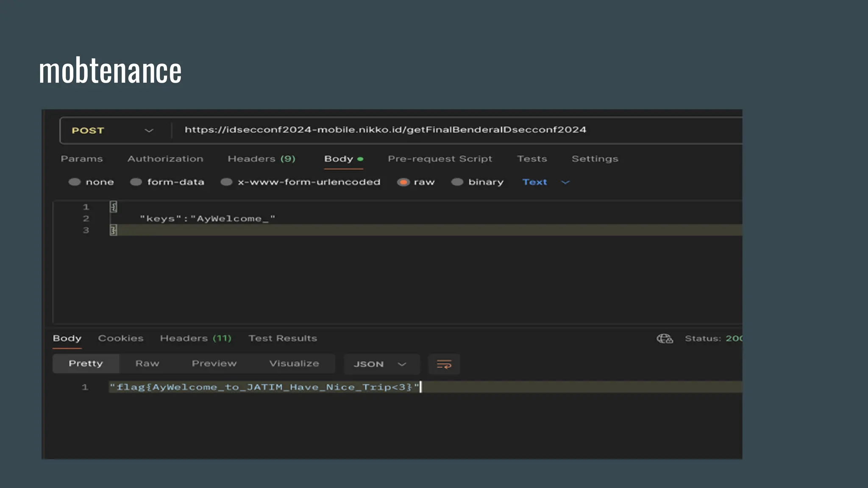
Task: Switch to the Params tab
Action: [82, 159]
